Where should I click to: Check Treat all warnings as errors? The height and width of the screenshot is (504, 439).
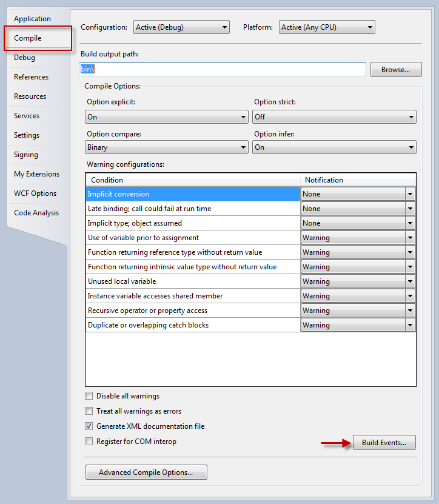click(89, 411)
